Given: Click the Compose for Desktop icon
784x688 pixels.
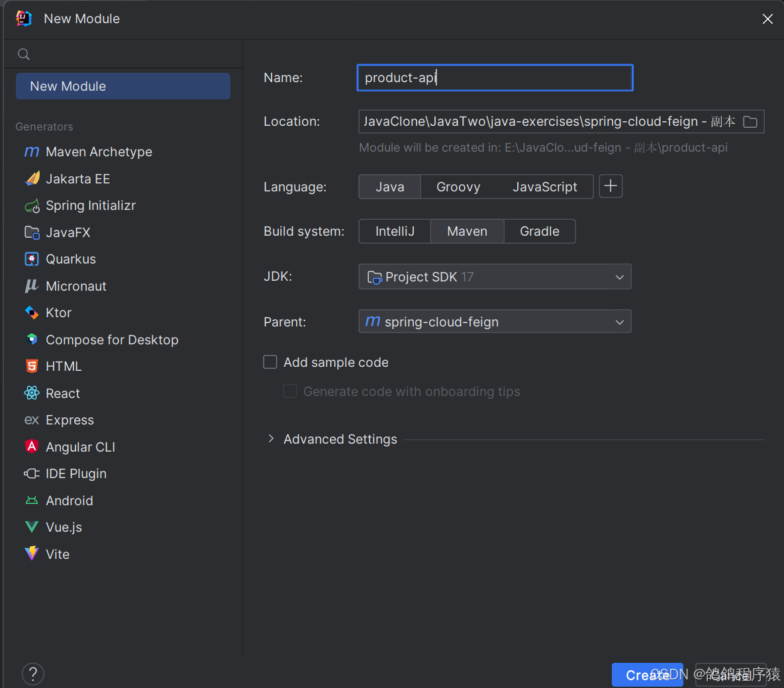Looking at the screenshot, I should point(32,340).
